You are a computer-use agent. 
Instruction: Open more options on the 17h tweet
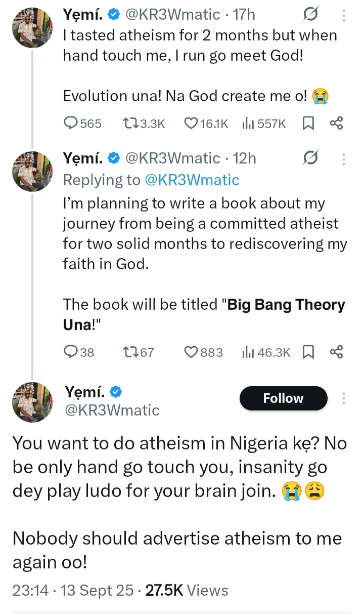click(344, 16)
